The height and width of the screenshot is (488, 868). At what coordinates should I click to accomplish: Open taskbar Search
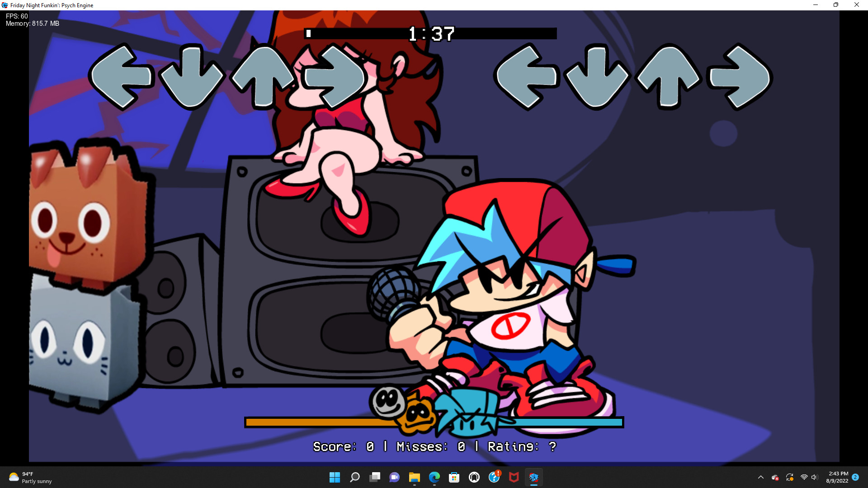(355, 477)
